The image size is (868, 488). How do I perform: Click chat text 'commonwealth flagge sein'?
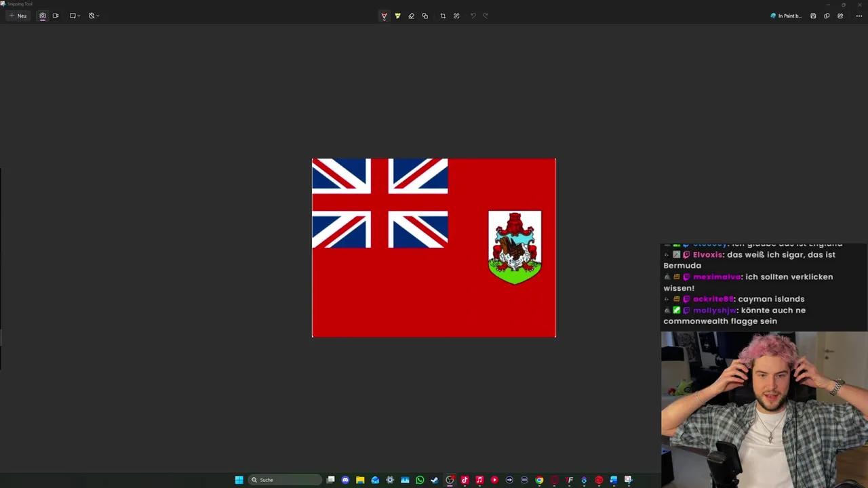720,321
